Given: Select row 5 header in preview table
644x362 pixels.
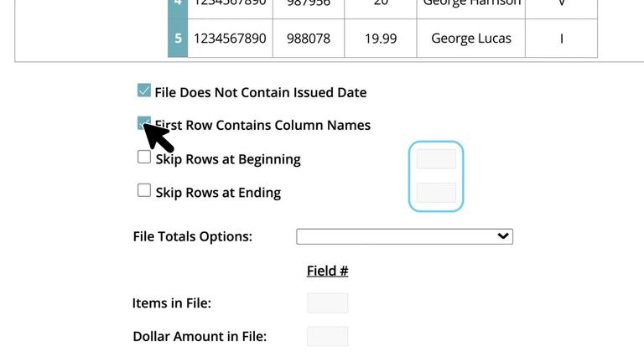Looking at the screenshot, I should coord(178,39).
